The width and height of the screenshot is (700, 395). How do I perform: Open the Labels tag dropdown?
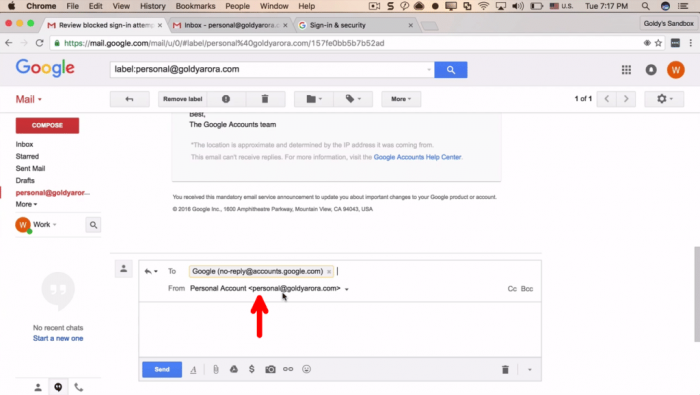point(353,99)
